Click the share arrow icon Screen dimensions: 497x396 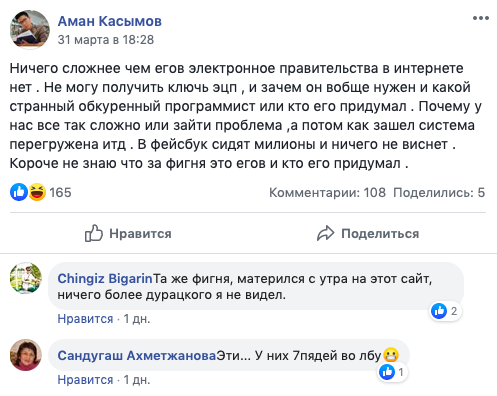coord(325,233)
